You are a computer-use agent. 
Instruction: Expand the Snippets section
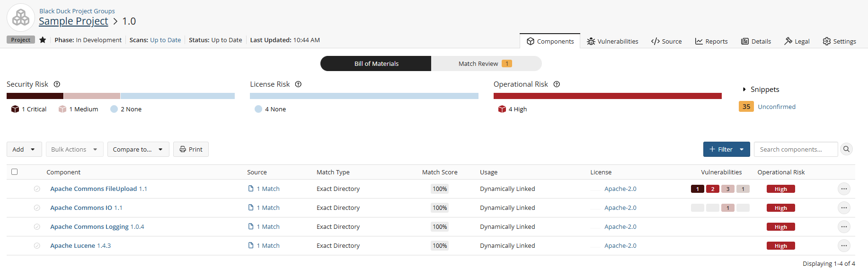click(x=761, y=89)
